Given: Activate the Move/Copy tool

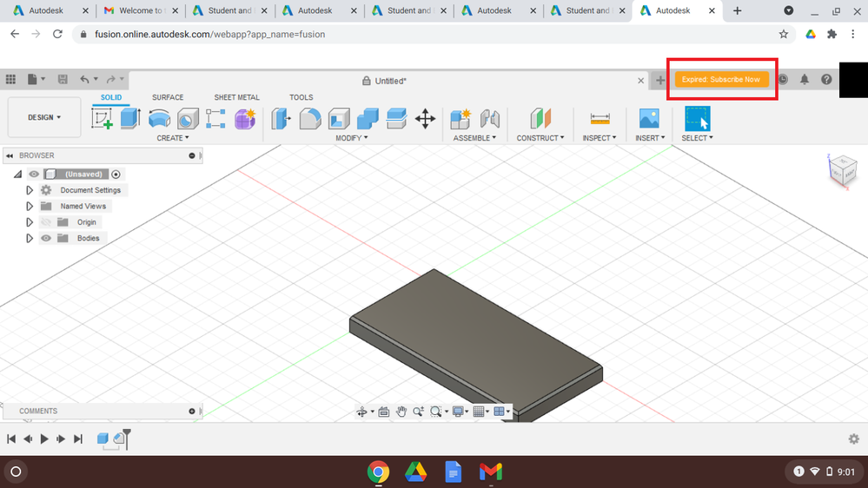Looking at the screenshot, I should [425, 118].
